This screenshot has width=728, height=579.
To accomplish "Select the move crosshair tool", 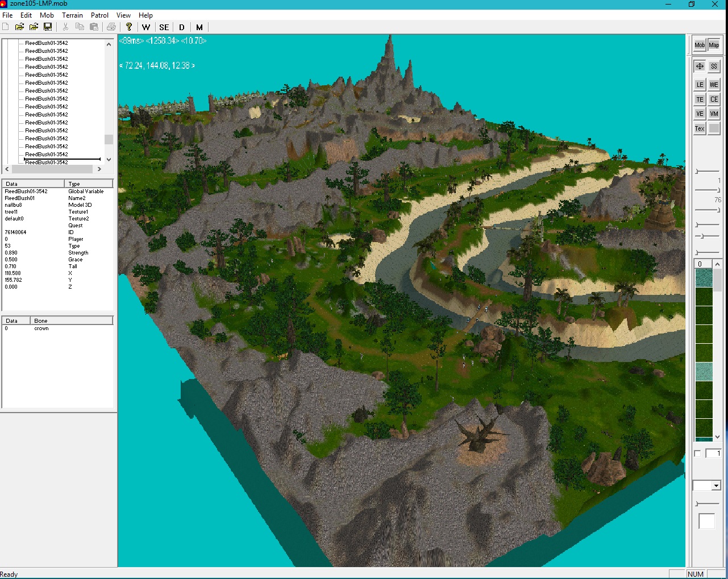I will (x=700, y=66).
